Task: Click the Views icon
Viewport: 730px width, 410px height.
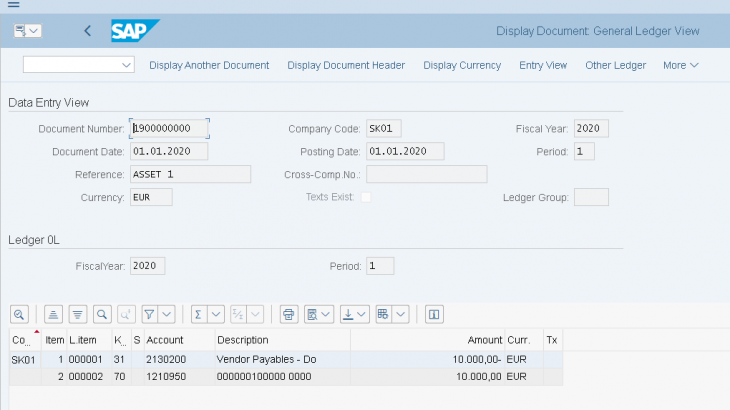Action: 312,315
